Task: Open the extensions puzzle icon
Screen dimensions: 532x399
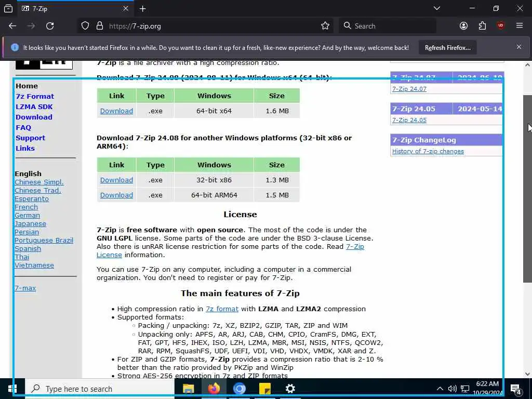Action: click(x=482, y=26)
